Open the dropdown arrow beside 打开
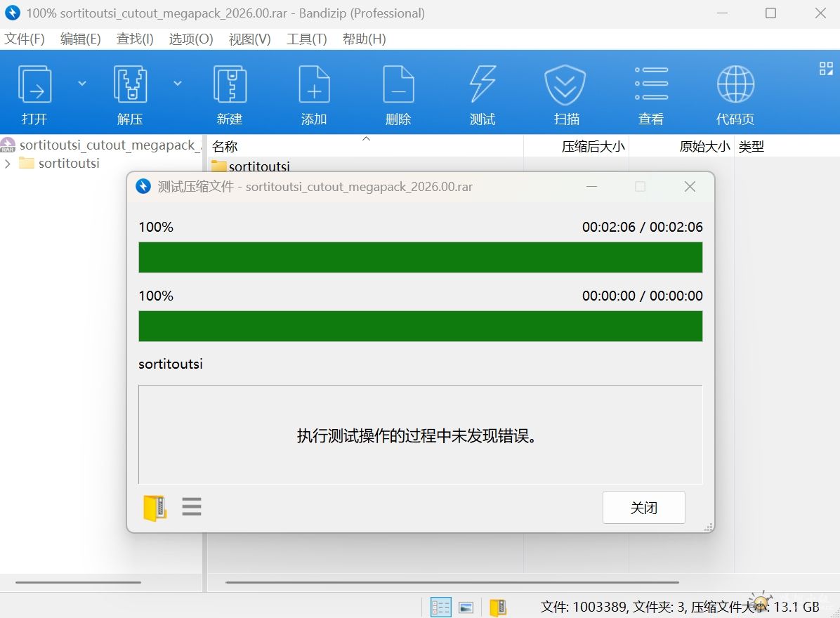The image size is (840, 618). tap(82, 83)
